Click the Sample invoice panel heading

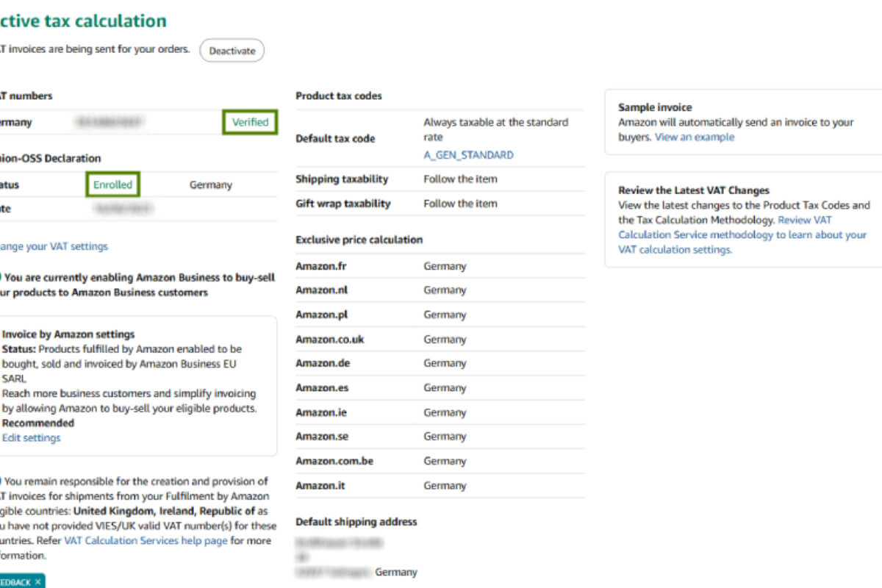(655, 107)
